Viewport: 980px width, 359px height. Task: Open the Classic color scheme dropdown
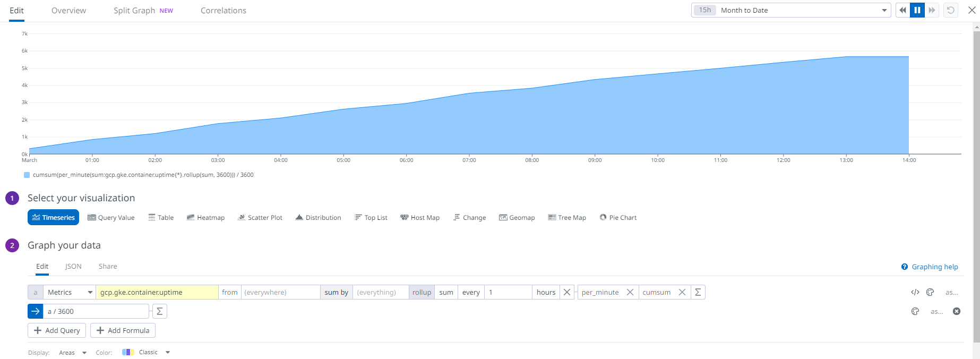tap(154, 352)
